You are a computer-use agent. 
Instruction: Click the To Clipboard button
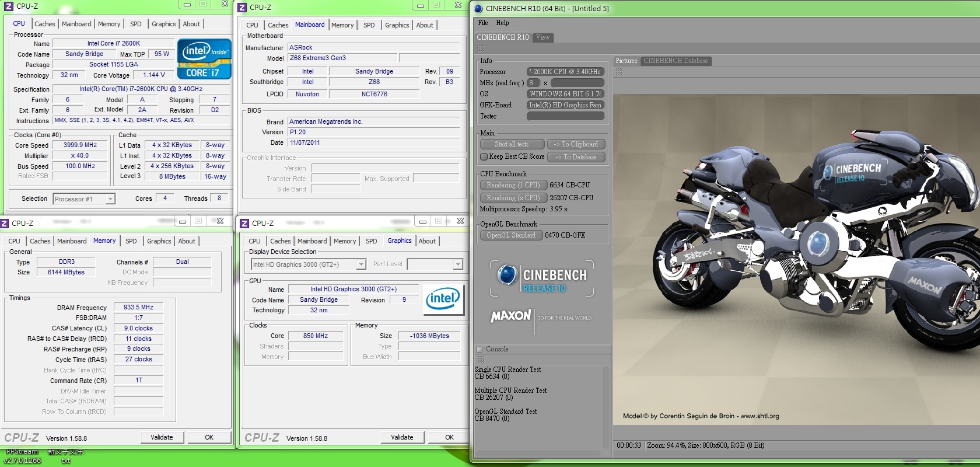click(x=576, y=144)
